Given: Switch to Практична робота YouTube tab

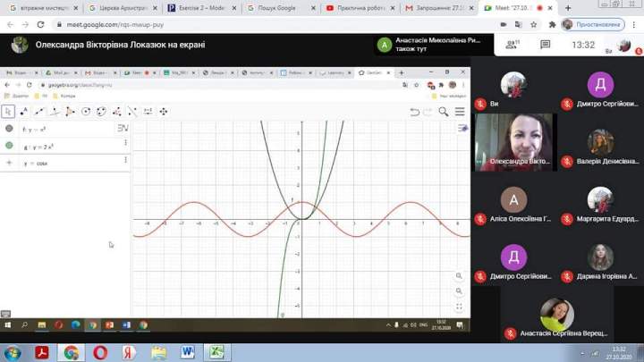Looking at the screenshot, I should 360,8.
